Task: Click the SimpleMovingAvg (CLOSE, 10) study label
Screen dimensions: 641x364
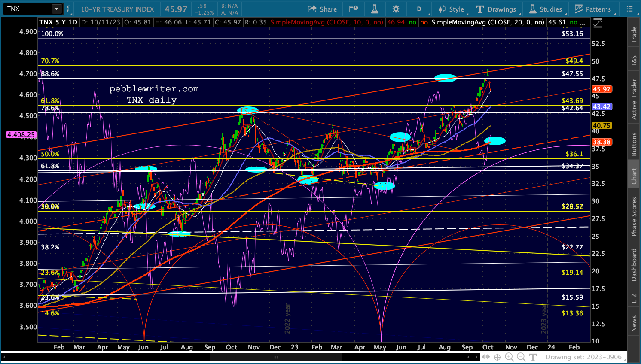Action: (x=327, y=22)
